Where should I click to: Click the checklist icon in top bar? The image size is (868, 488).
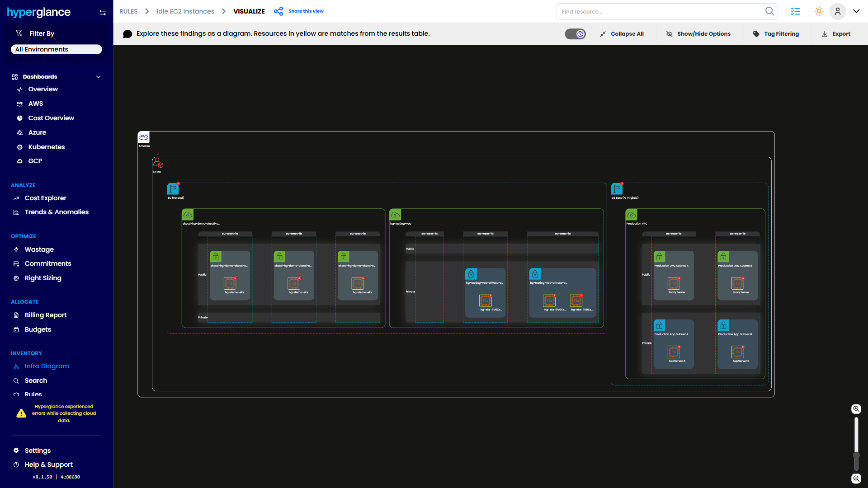click(795, 11)
